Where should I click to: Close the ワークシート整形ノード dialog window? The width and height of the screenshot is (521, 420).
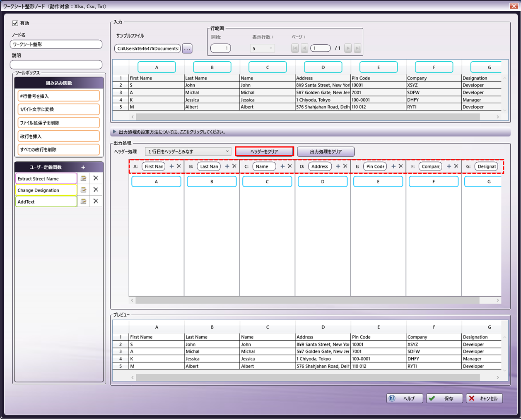(x=514, y=6)
